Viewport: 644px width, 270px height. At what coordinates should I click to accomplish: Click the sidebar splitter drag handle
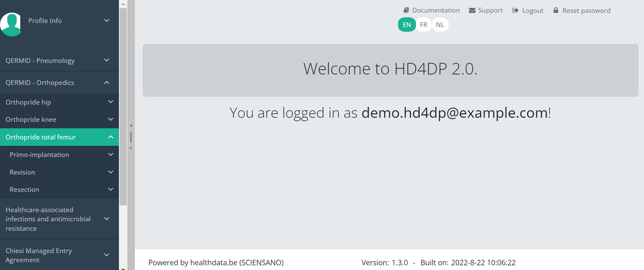click(x=131, y=137)
